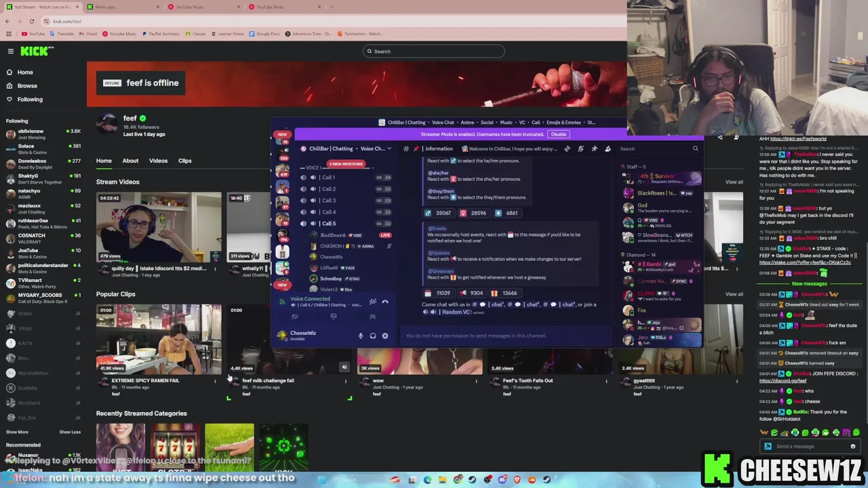This screenshot has height=488, width=868.
Task: Select voice channel Call 5 in Discord
Action: pyautogui.click(x=344, y=224)
